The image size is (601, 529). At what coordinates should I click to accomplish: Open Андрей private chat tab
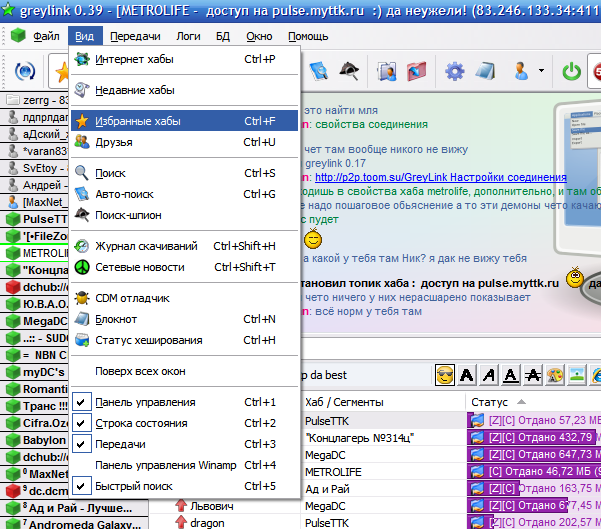(x=34, y=185)
